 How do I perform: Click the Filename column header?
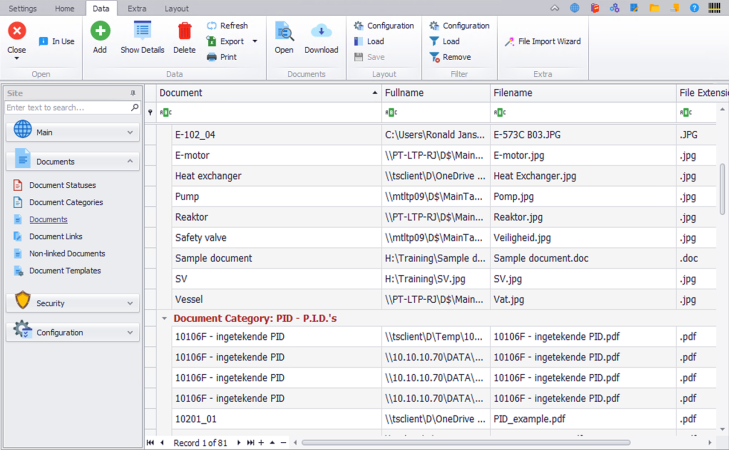(x=583, y=93)
